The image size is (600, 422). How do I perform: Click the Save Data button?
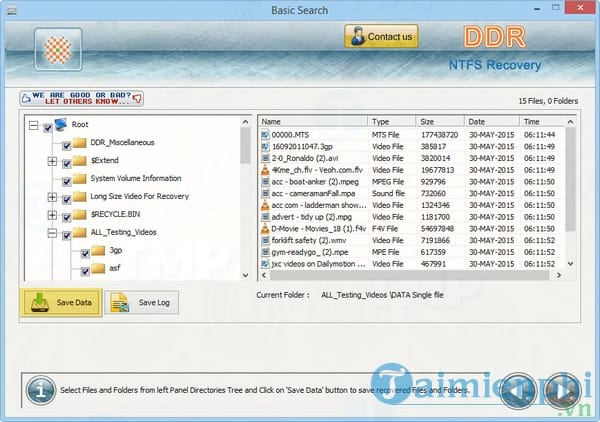pos(61,302)
